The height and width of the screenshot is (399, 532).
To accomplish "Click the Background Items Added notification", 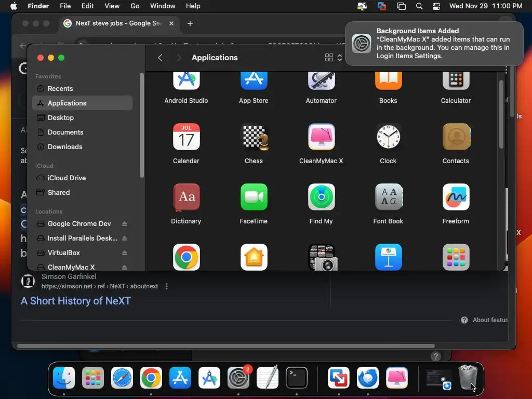I will [434, 44].
